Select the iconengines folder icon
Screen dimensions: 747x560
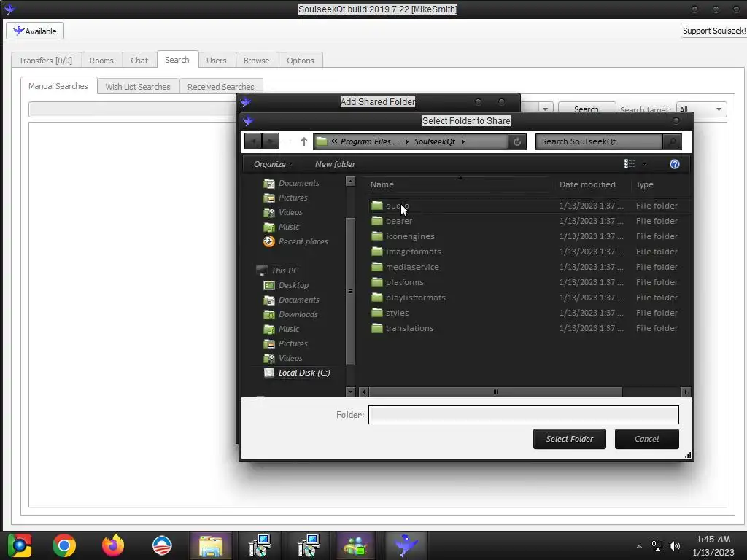[x=377, y=236]
